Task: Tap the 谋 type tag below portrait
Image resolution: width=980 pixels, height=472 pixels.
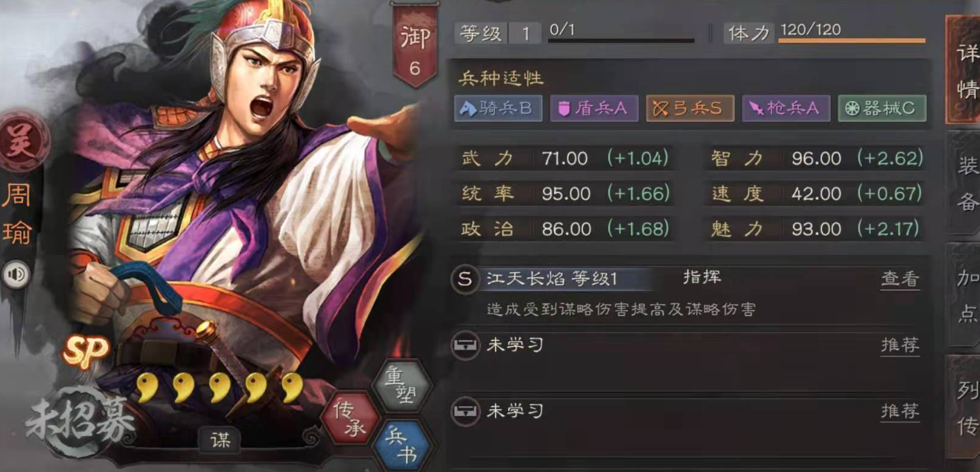Action: pyautogui.click(x=220, y=439)
